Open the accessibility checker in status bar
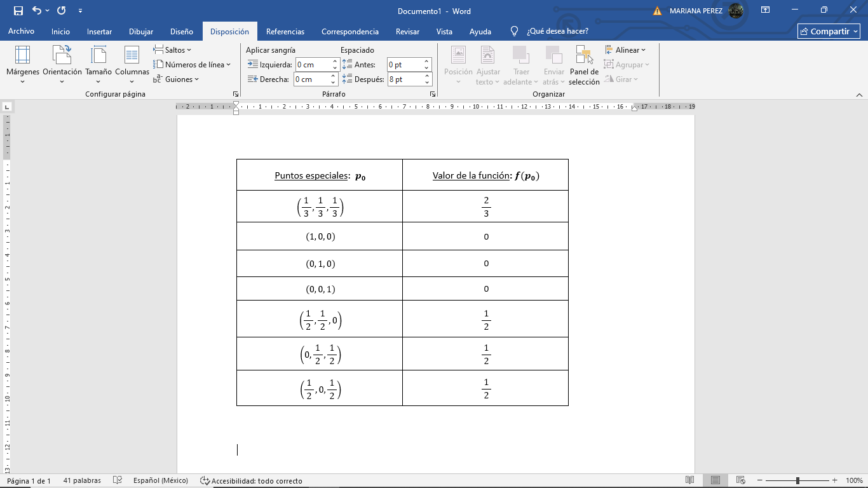This screenshot has height=488, width=868. tap(251, 481)
